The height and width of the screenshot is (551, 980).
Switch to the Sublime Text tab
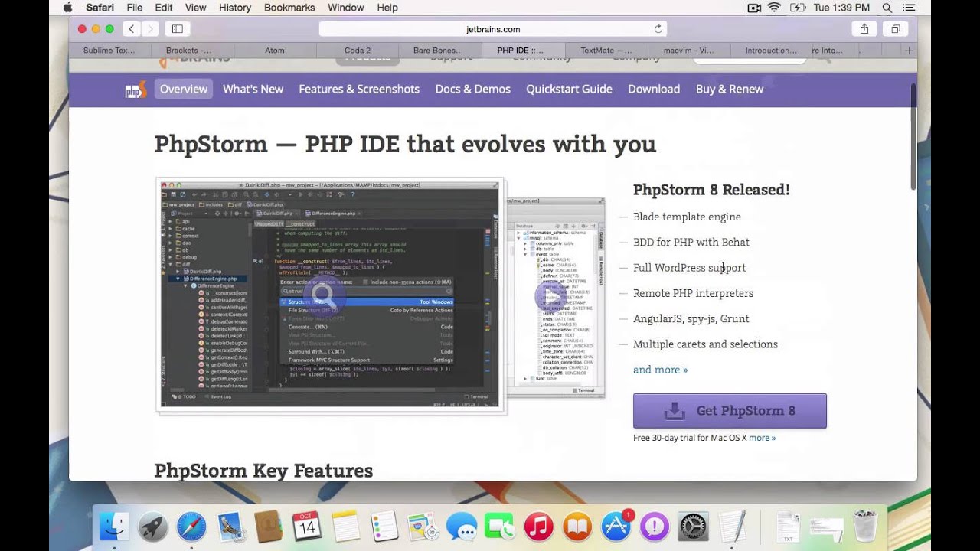109,51
